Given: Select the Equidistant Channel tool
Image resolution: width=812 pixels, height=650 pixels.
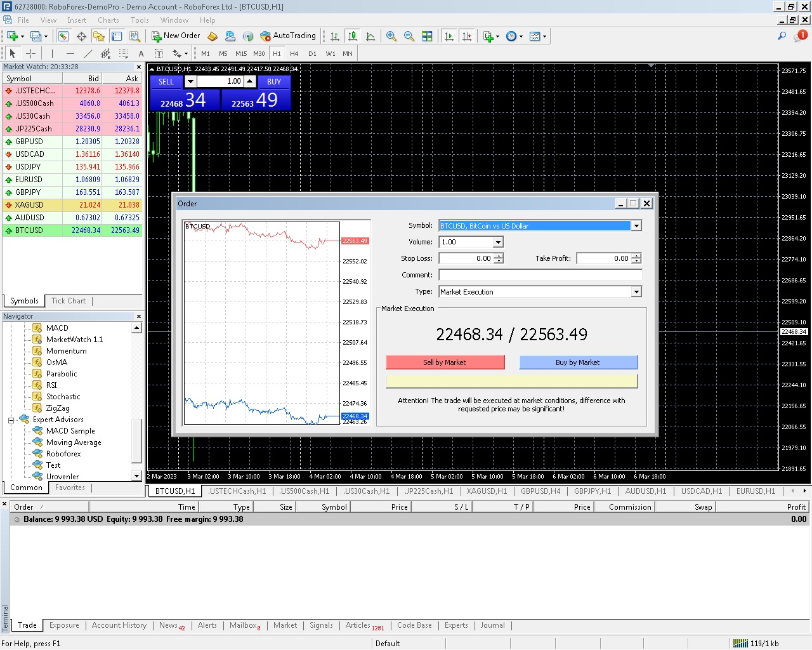Looking at the screenshot, I should pos(105,53).
